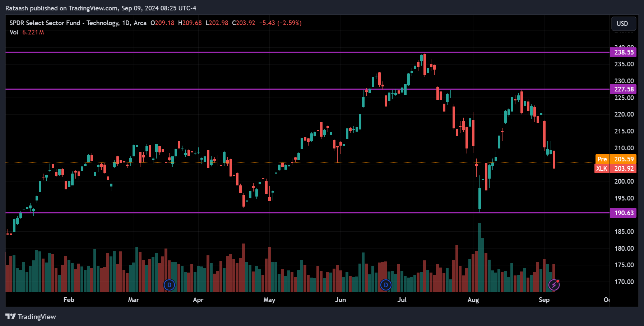
Task: Click the open price O209.18
Action: 162,23
